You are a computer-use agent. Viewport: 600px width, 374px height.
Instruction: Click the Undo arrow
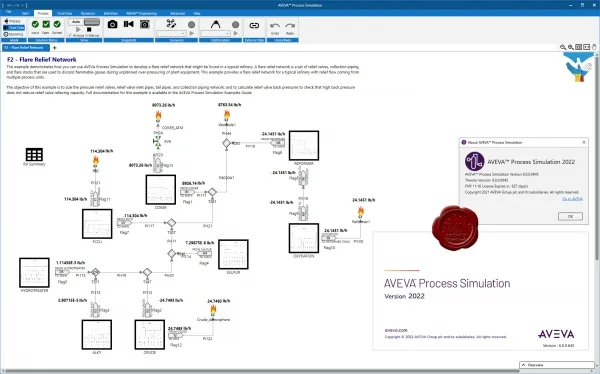[x=275, y=26]
